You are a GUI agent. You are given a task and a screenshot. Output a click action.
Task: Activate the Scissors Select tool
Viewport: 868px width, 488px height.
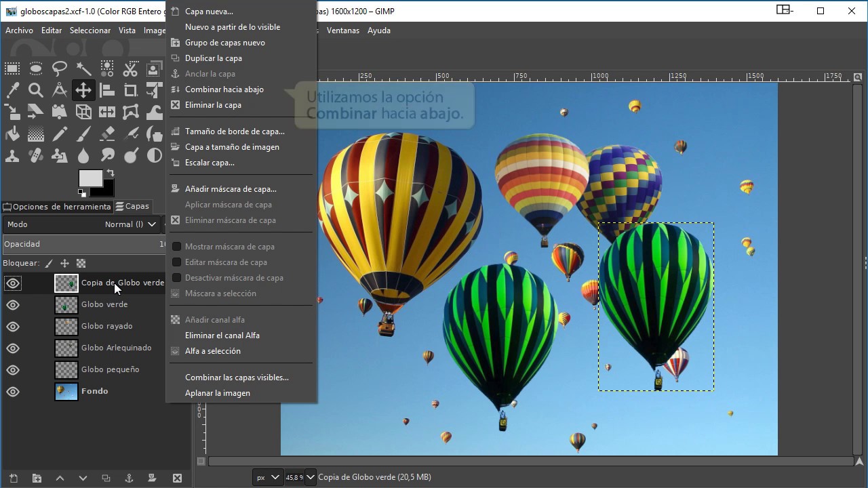[x=130, y=68]
